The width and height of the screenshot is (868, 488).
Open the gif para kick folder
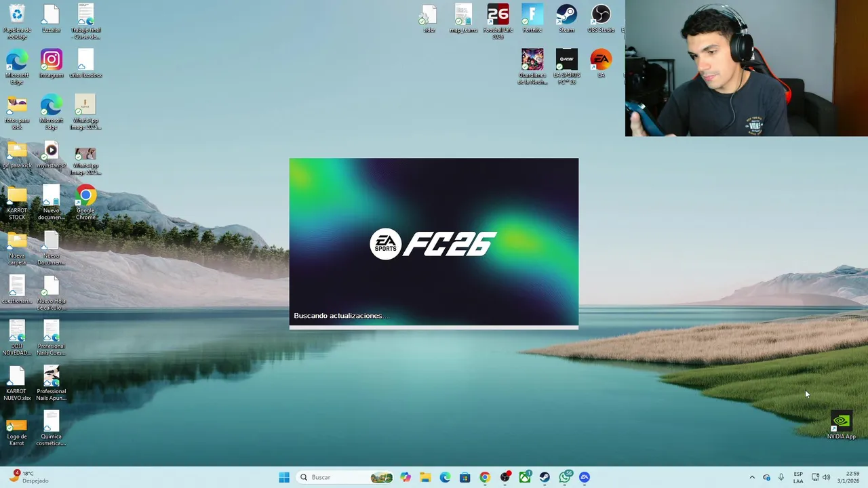pyautogui.click(x=17, y=155)
